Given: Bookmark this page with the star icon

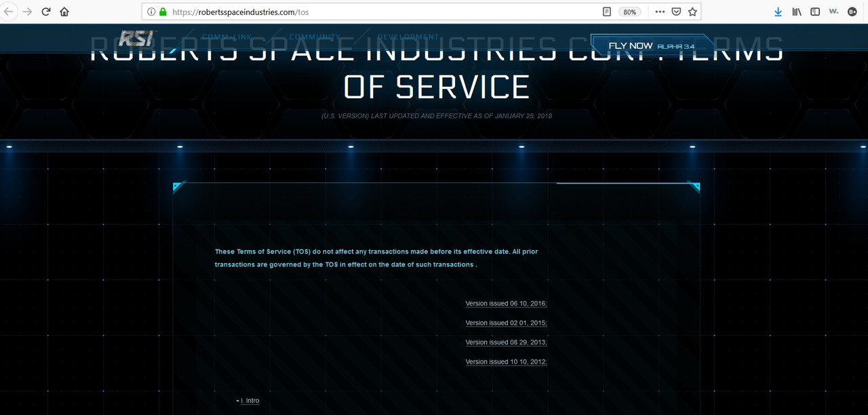Looking at the screenshot, I should pyautogui.click(x=692, y=12).
